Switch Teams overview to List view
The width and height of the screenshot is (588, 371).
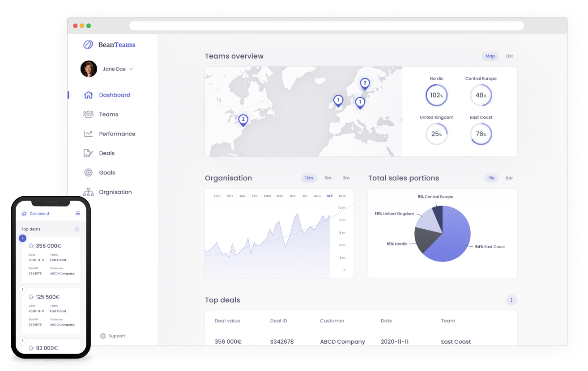510,56
